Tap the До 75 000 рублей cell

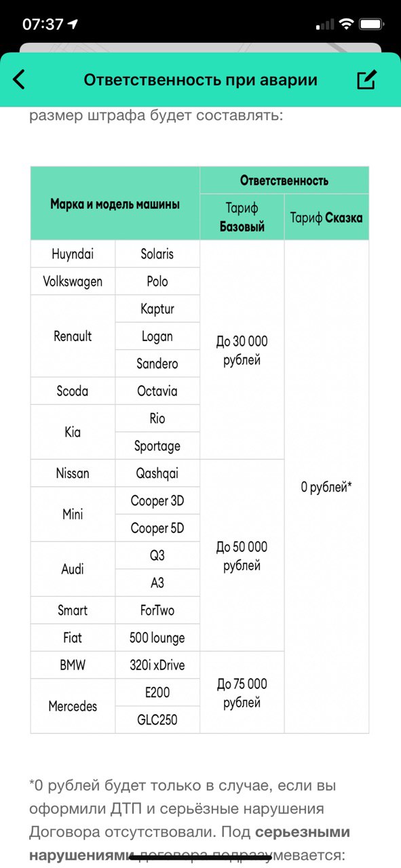click(x=242, y=692)
